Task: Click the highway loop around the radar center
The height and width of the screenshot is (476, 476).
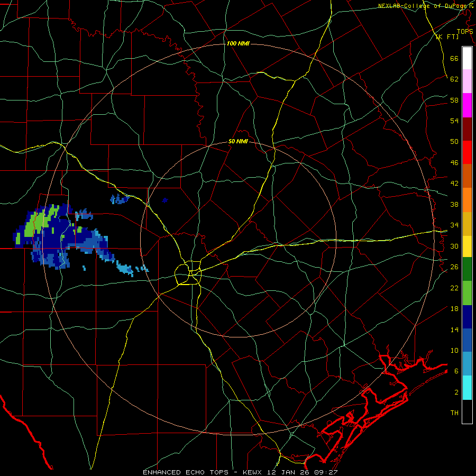Action: [x=188, y=272]
